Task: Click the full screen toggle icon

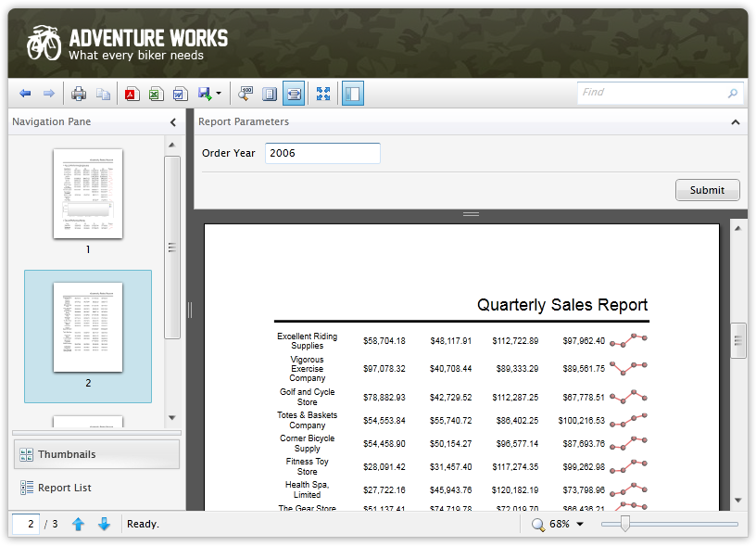Action: point(323,94)
